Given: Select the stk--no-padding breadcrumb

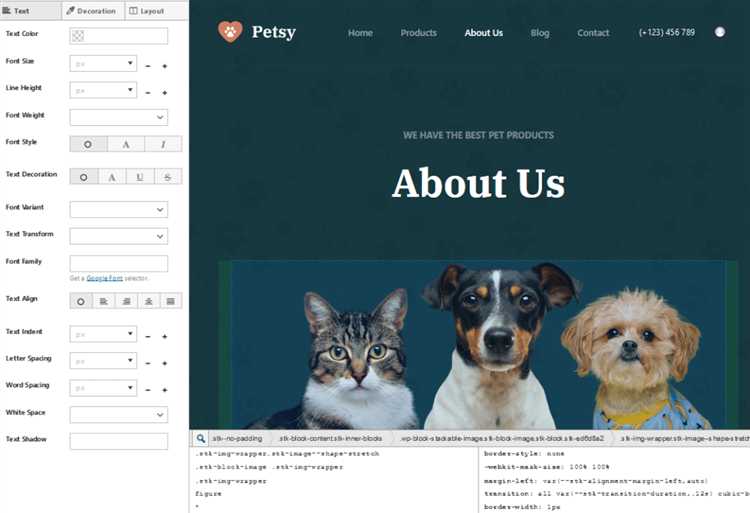Looking at the screenshot, I should 237,438.
